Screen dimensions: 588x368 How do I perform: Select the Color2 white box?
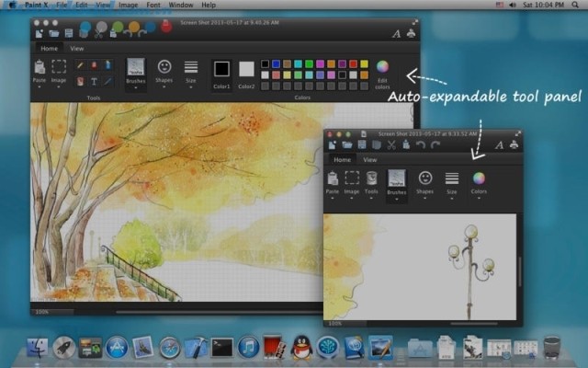(246, 69)
